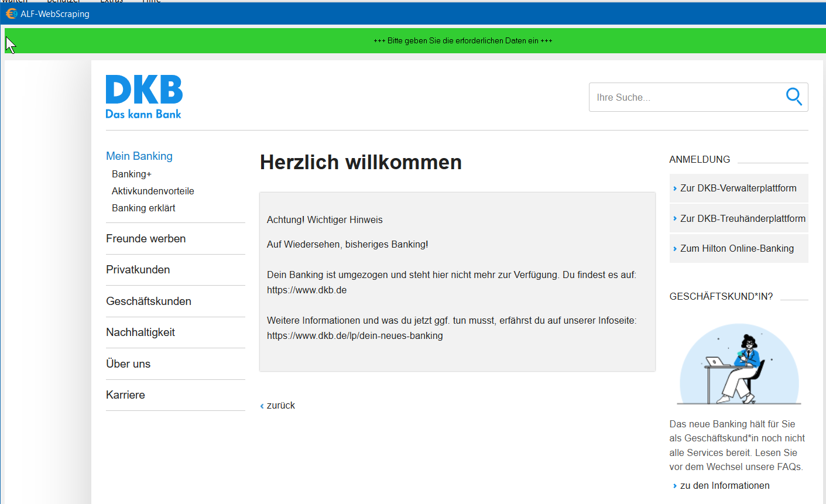Screen dimensions: 826x504
Task: Open Banking+ submenu entry
Action: point(132,174)
